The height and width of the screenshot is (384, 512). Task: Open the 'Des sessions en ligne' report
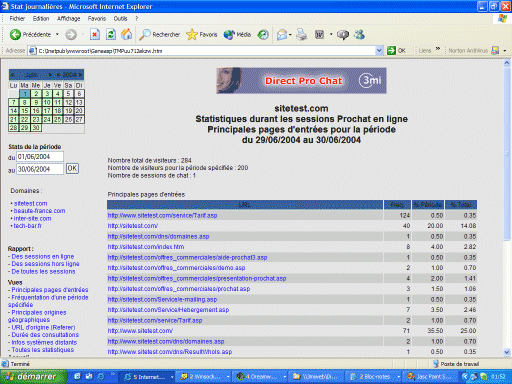43,256
